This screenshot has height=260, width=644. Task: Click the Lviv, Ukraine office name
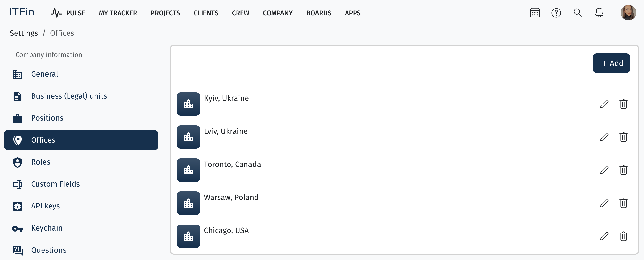[226, 131]
